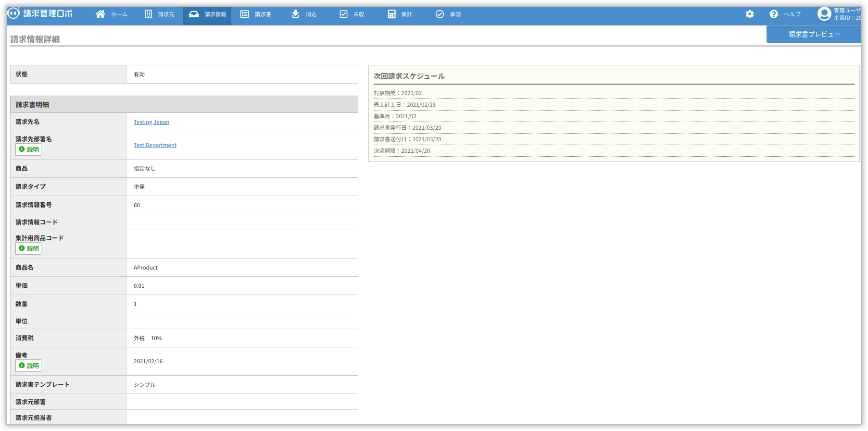The image size is (868, 431).
Task: Click the unit price value 0.01
Action: click(139, 286)
